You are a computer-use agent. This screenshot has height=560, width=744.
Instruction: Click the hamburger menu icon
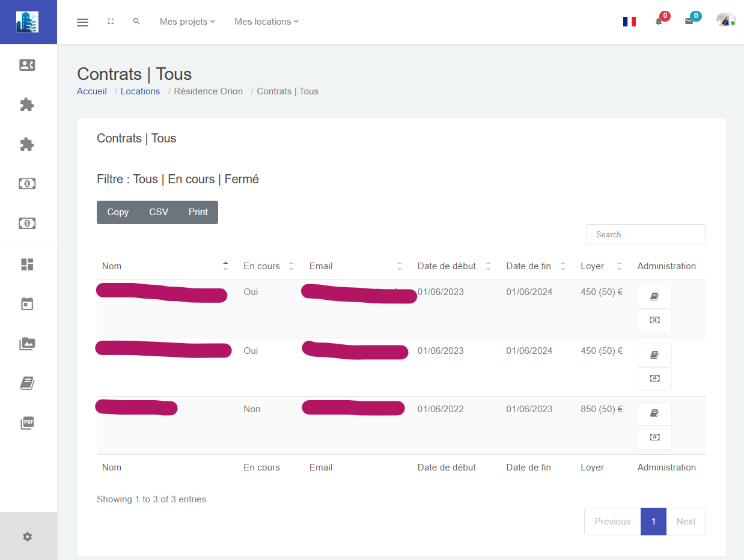tap(83, 22)
